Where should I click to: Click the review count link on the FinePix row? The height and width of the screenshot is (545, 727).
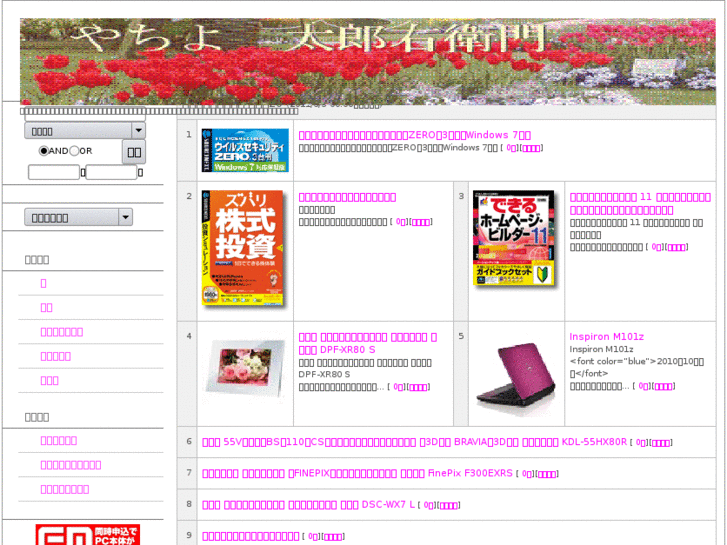click(x=527, y=474)
